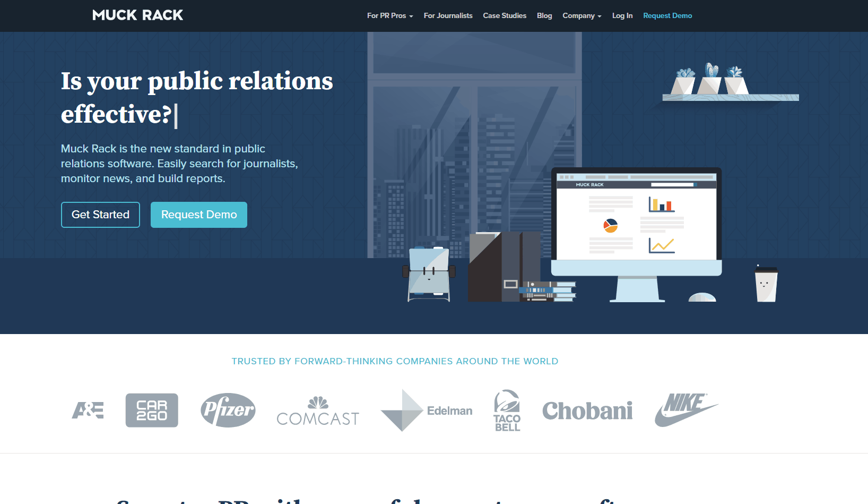Click Log In in the header

pyautogui.click(x=622, y=16)
